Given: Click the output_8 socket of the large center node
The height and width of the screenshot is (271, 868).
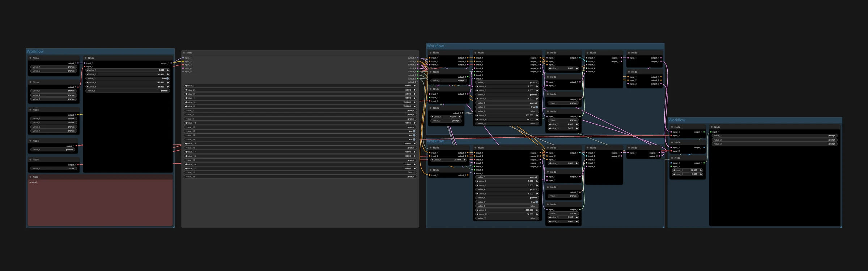Looking at the screenshot, I should pyautogui.click(x=418, y=82).
